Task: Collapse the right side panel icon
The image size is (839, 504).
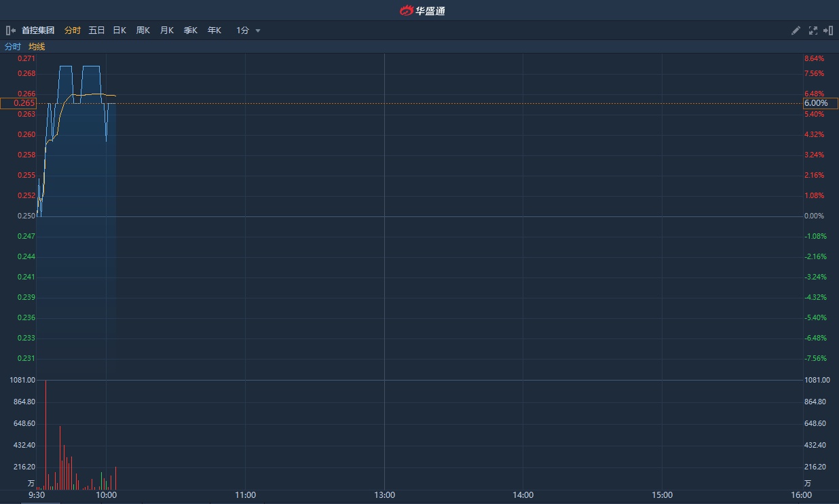Action: pyautogui.click(x=828, y=31)
